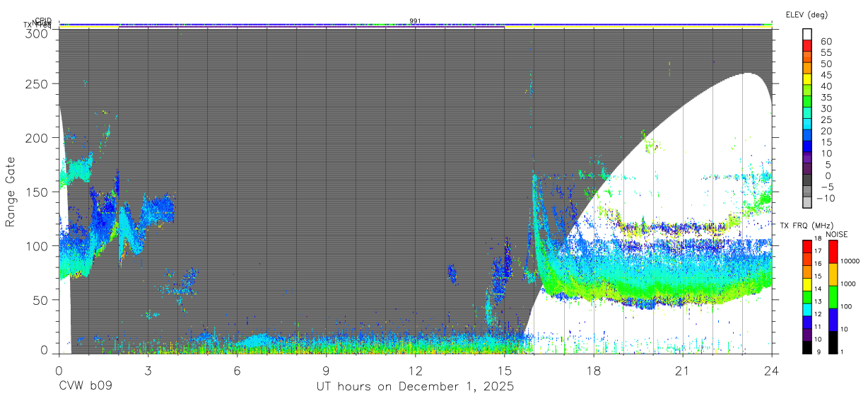Image resolution: width=868 pixels, height=401 pixels.
Task: Click the red top segment of the NOISE bar
Action: point(832,251)
